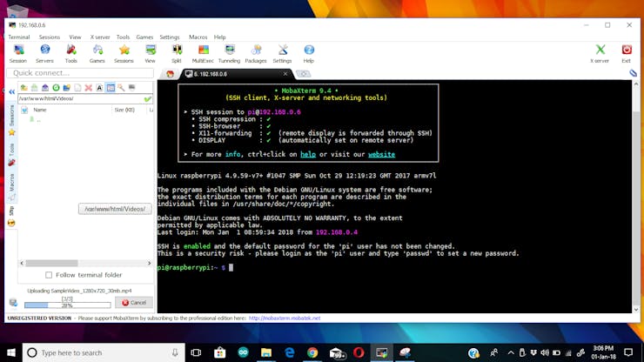Click the website link in terminal banner
The height and width of the screenshot is (362, 644).
(381, 155)
